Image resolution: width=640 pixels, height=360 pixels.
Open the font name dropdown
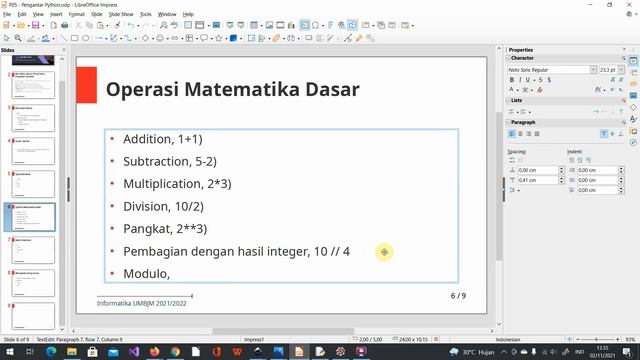point(593,70)
